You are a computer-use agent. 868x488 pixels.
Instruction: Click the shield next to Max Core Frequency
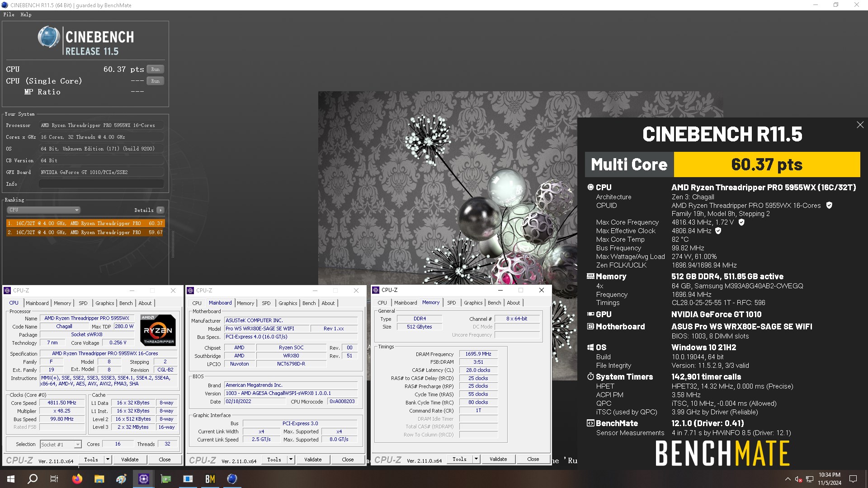(741, 222)
